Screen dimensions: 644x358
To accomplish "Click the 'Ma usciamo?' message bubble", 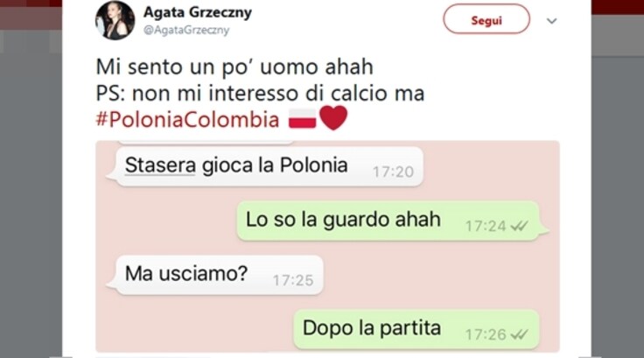I will [x=220, y=275].
